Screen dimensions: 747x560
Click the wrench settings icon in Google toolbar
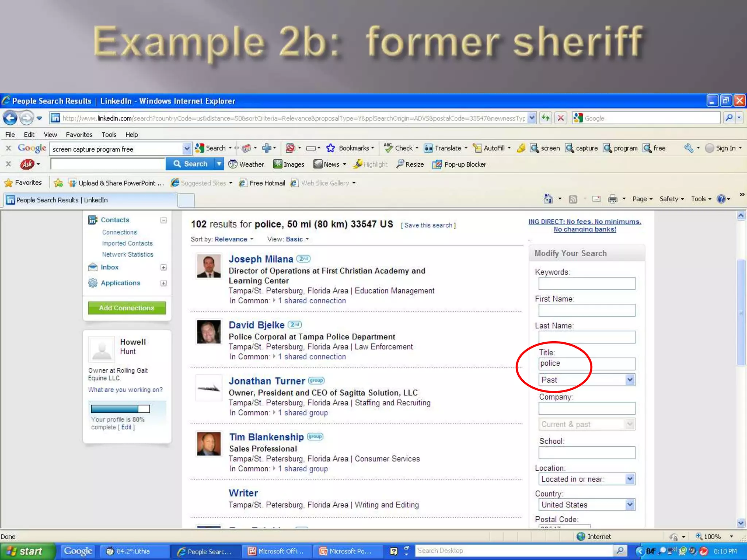coord(688,148)
